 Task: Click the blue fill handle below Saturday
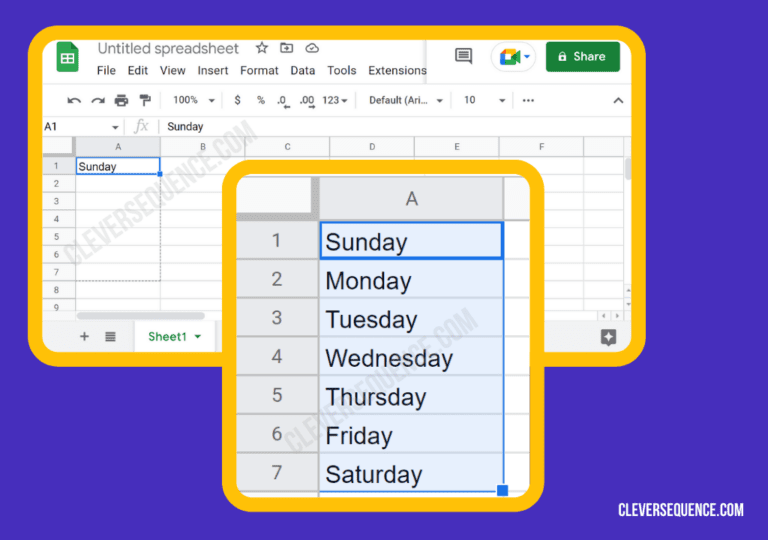pos(503,491)
